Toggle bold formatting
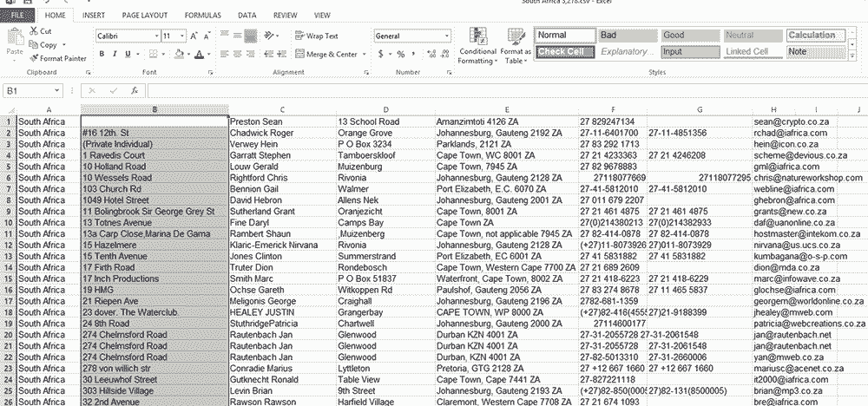The width and height of the screenshot is (868, 406). pos(102,54)
